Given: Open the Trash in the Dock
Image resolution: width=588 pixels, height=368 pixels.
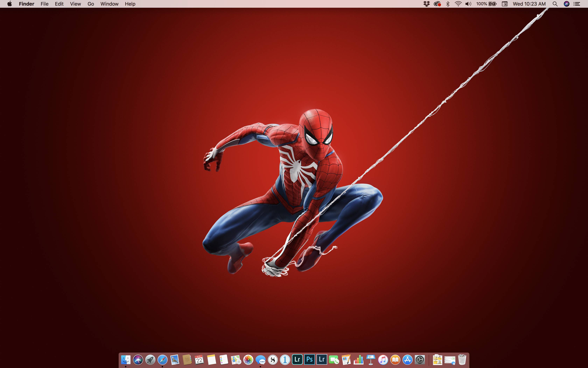Looking at the screenshot, I should (462, 359).
